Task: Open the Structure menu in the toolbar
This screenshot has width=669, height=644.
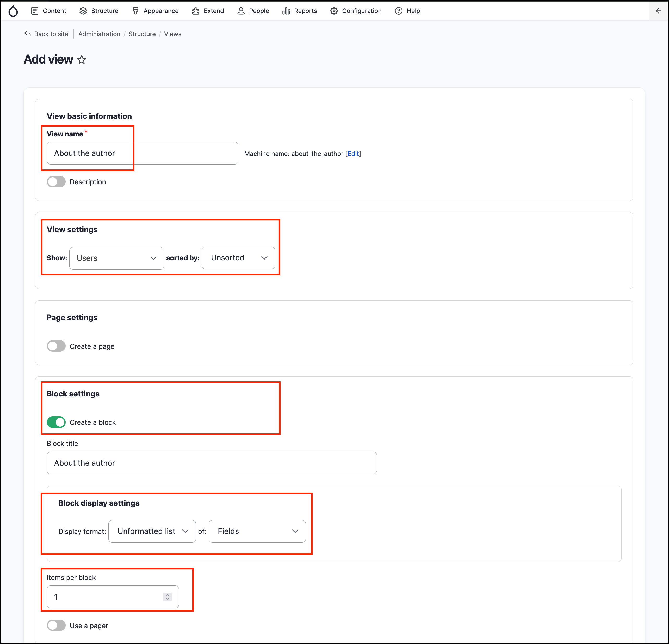Action: tap(99, 11)
